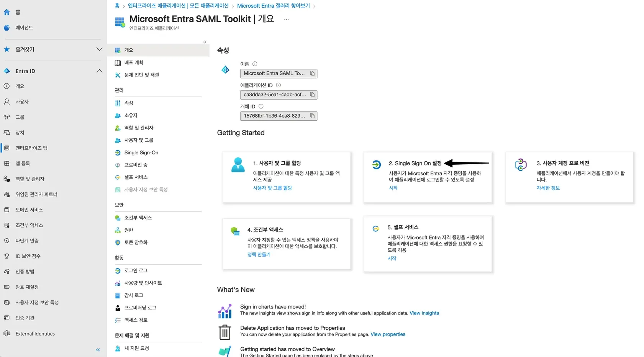The image size is (644, 357).
Task: Collapse the resource menu with double chevron
Action: (x=205, y=42)
